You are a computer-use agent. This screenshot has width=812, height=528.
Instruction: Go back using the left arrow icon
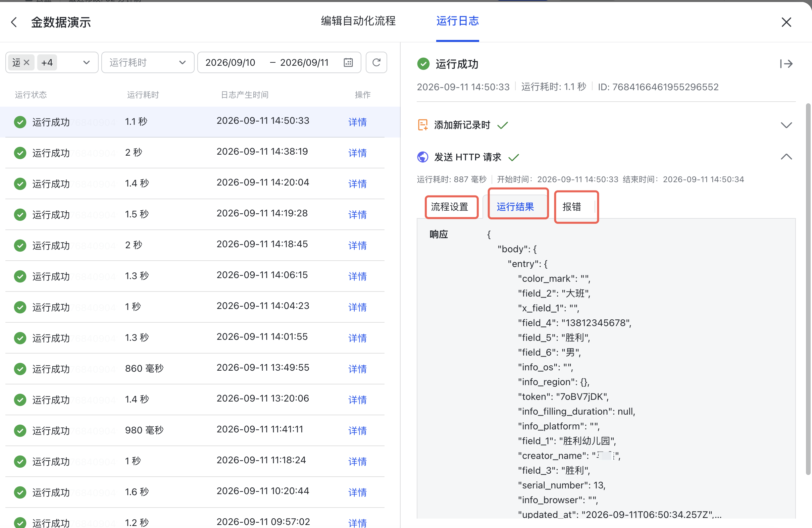14,22
